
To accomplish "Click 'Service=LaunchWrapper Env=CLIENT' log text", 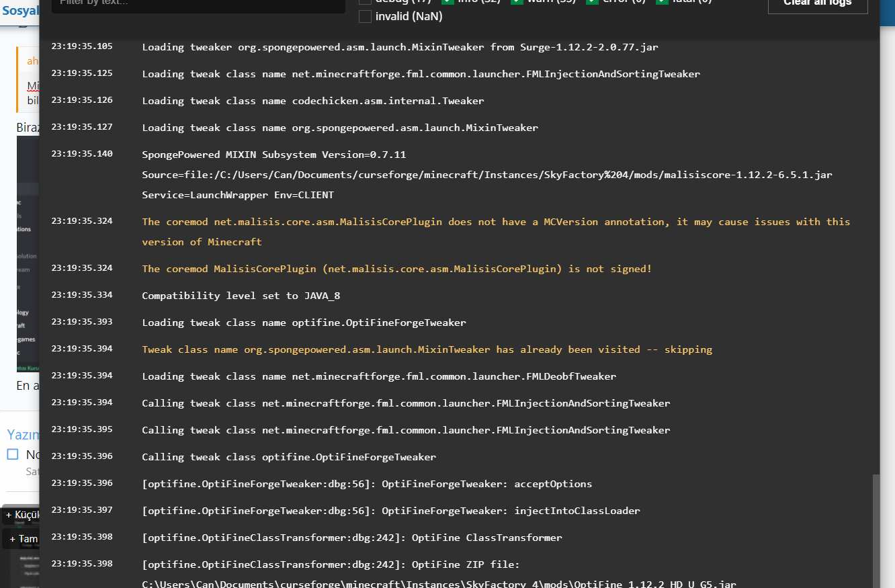I will (238, 195).
